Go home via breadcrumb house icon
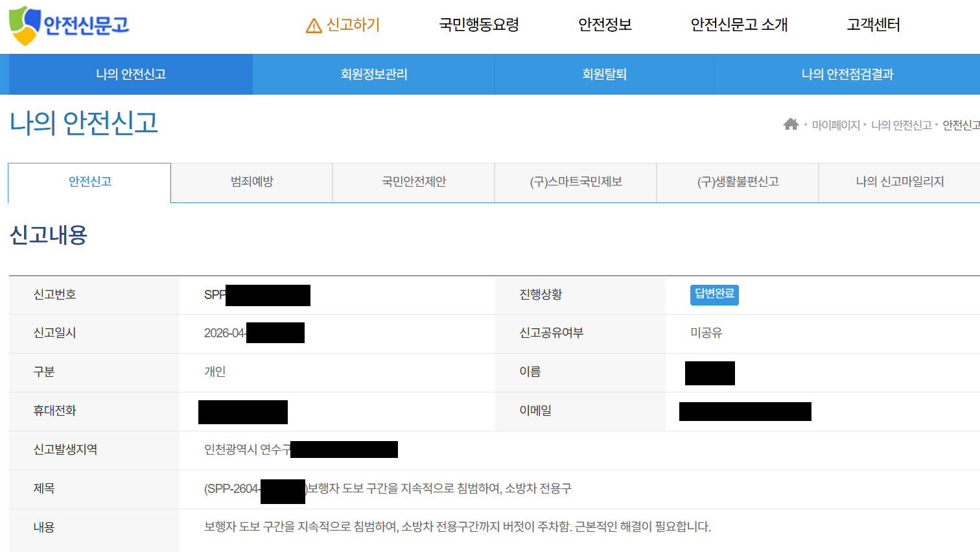 point(791,124)
